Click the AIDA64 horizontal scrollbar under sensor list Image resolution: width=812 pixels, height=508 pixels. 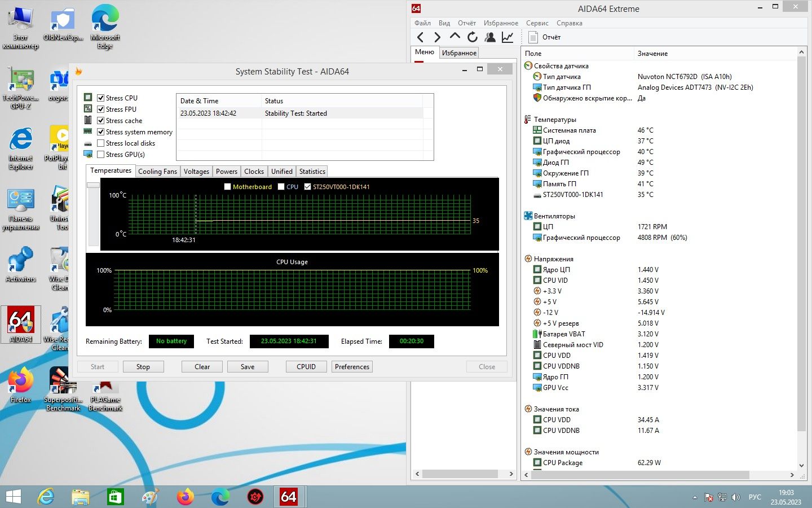(640, 475)
